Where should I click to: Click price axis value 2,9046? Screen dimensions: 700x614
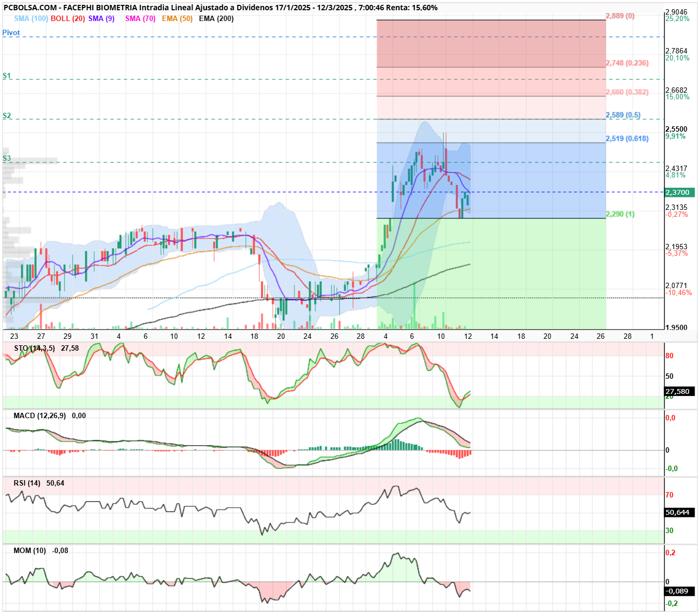[676, 12]
